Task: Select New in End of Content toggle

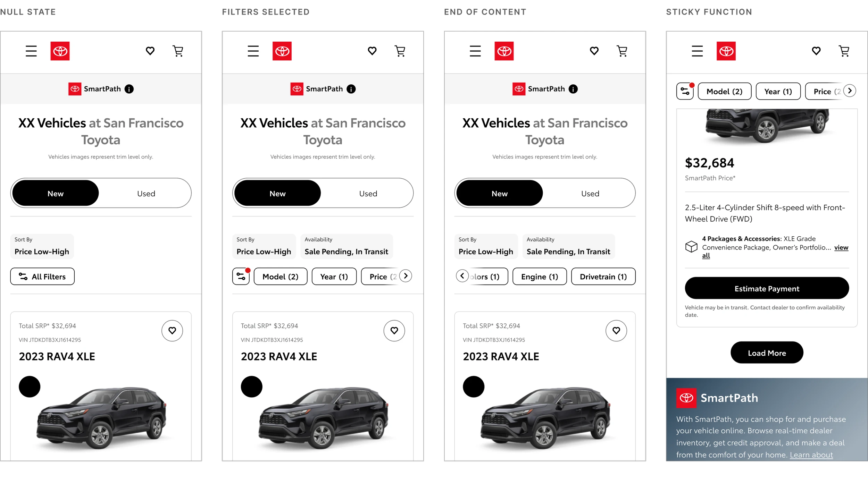Action: click(x=499, y=193)
